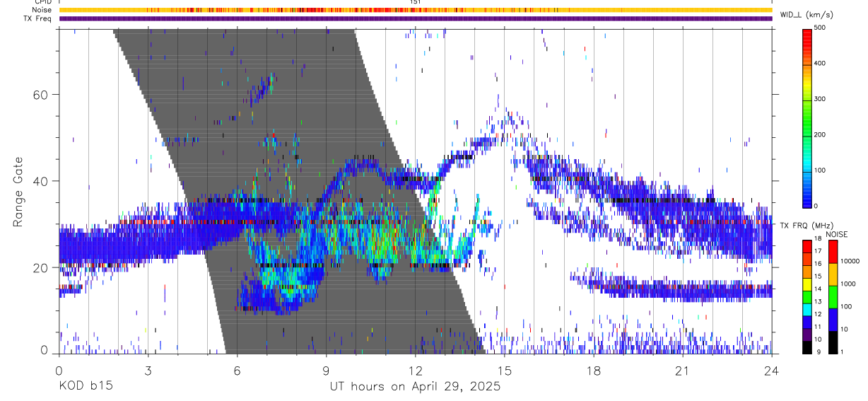Click the 500 label on width scale

(820, 28)
